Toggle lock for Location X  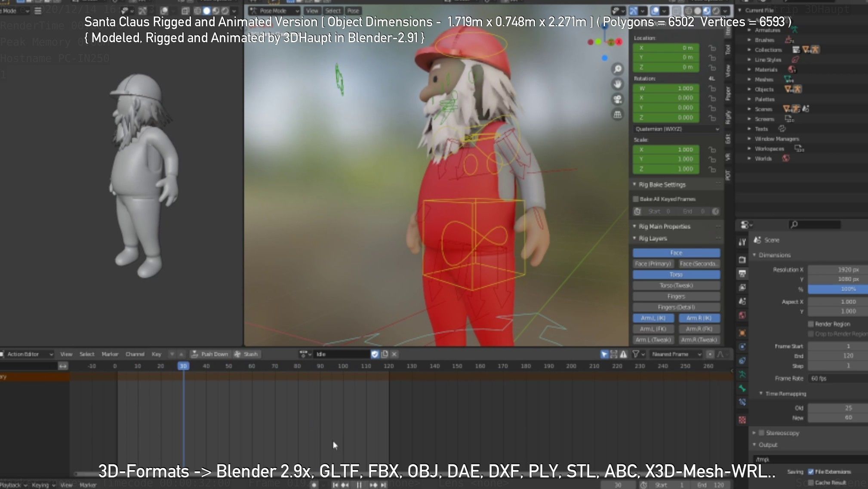712,48
